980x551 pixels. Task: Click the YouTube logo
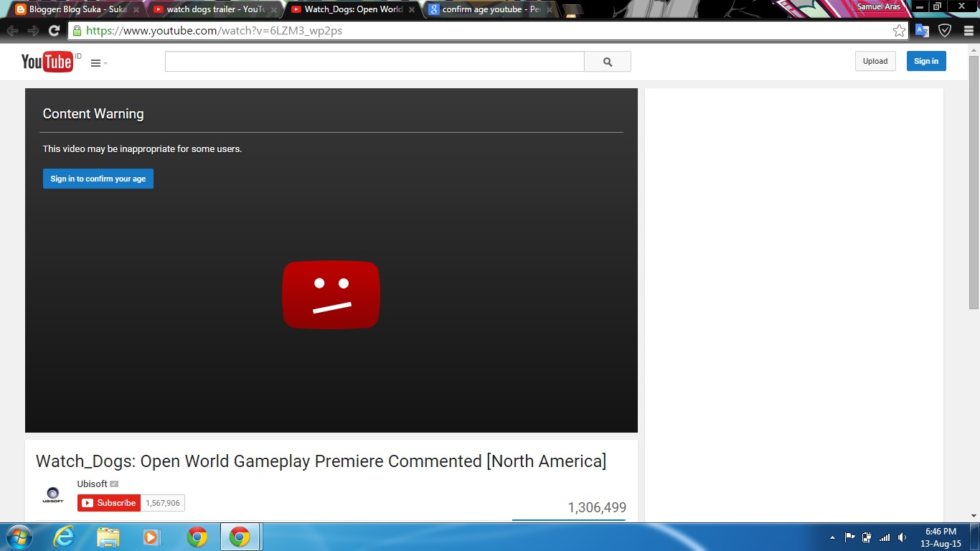(47, 62)
